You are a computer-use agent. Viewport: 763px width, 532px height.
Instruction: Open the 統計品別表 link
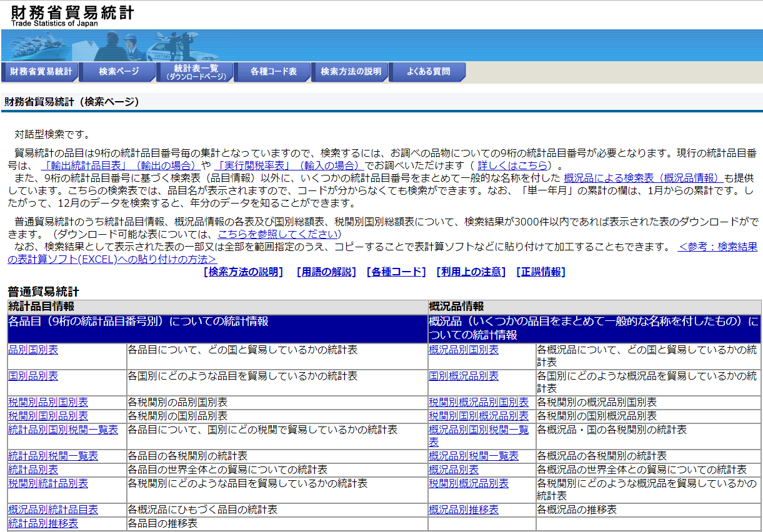[33, 470]
